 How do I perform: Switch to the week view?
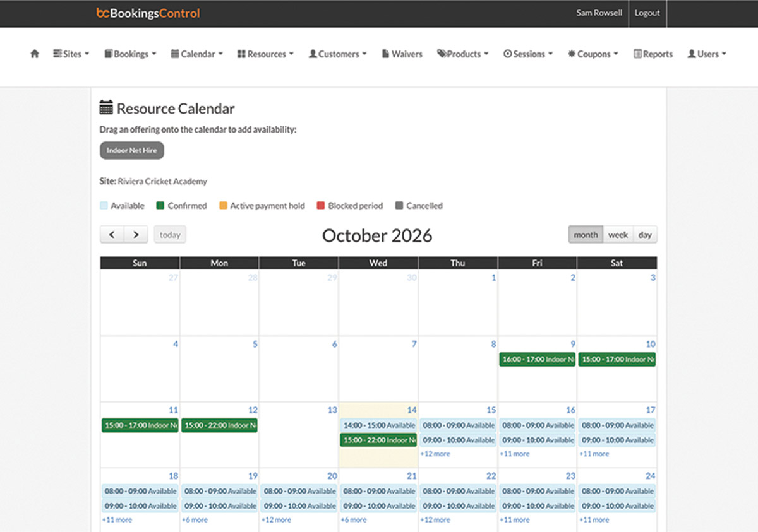[618, 235]
